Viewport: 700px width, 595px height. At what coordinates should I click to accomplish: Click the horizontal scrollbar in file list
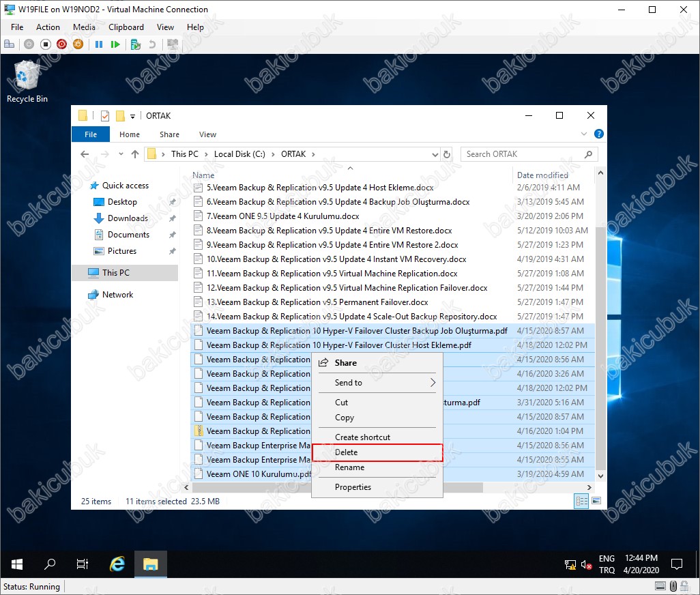pos(382,487)
